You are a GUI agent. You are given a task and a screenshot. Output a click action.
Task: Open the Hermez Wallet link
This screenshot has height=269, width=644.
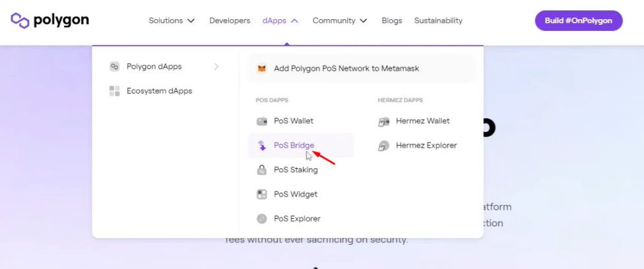[x=422, y=121]
